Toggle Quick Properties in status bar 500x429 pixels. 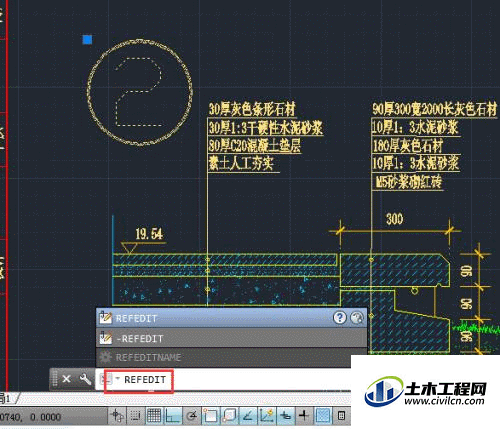point(341,416)
